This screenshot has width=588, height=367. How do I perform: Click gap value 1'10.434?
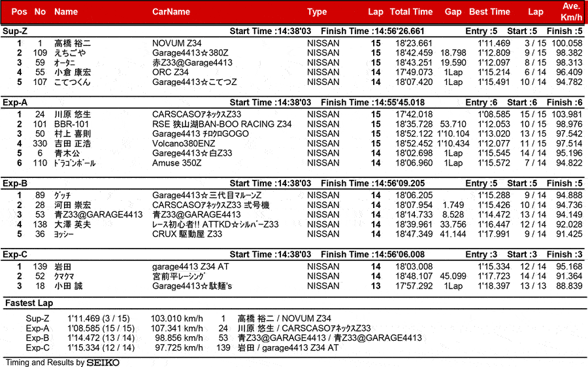[453, 143]
